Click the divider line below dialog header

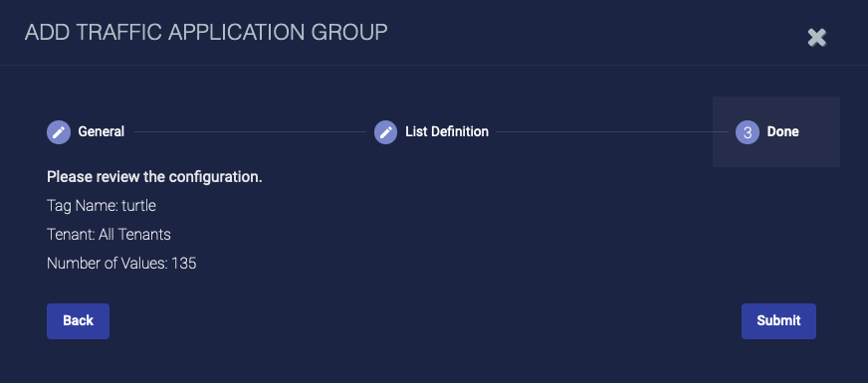pos(434,66)
